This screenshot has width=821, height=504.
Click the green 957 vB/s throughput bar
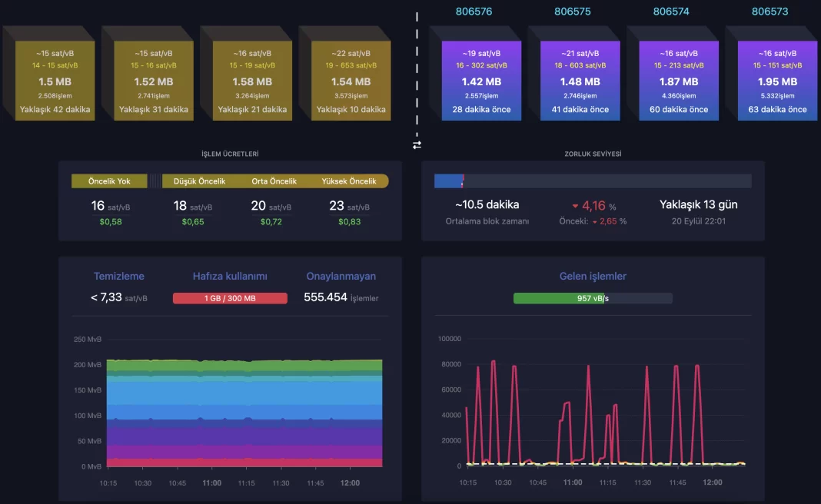tap(592, 298)
